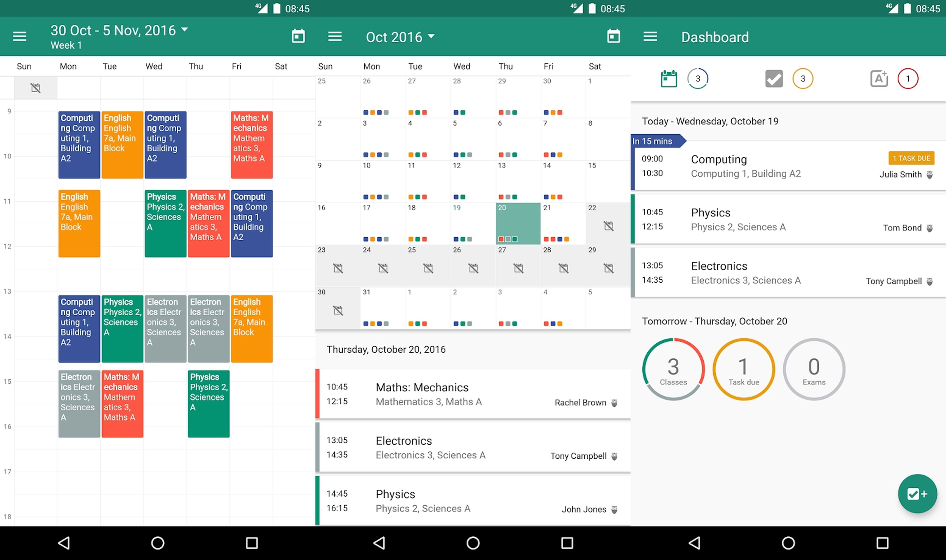Open the Maths: Mechanics 10:45 class entry
The width and height of the screenshot is (946, 560).
(472, 394)
